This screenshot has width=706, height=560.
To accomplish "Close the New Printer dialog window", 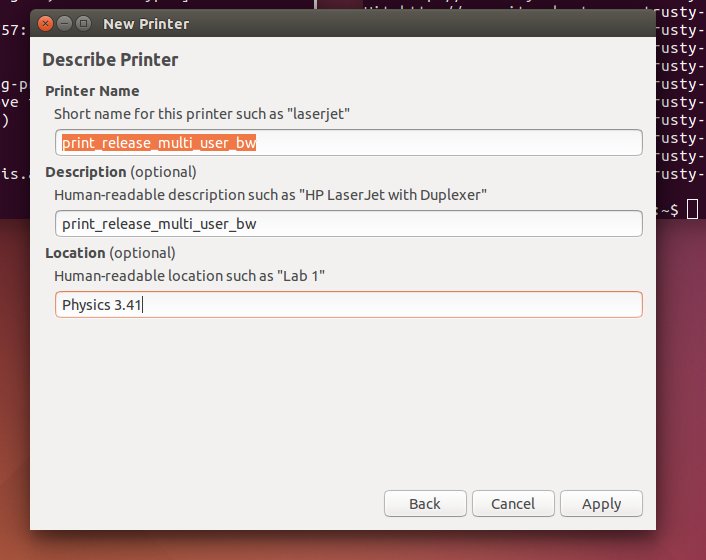I will coord(45,23).
